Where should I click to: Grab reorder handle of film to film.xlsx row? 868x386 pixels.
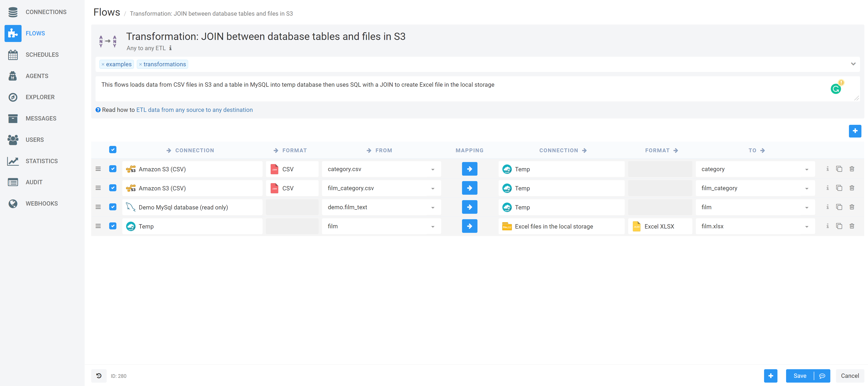point(98,226)
